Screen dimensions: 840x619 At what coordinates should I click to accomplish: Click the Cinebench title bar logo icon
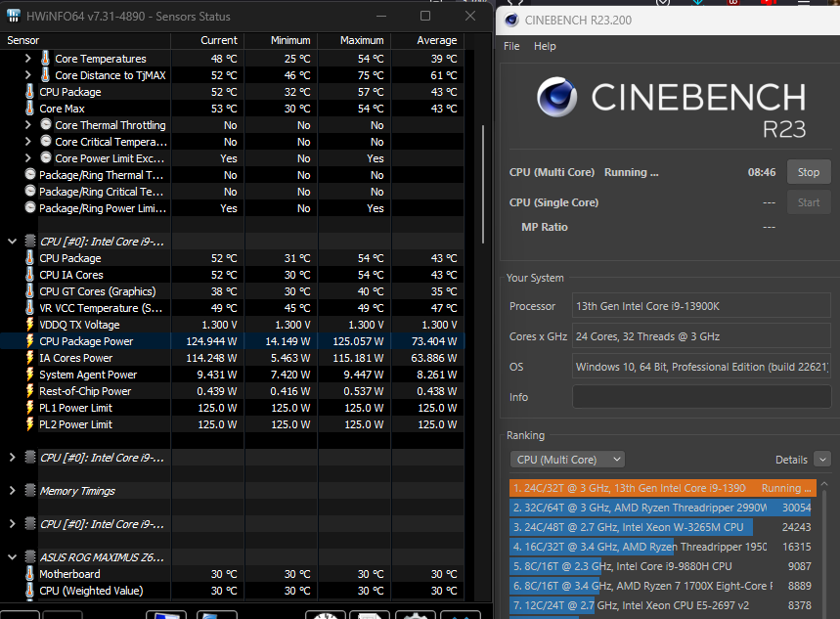click(511, 20)
